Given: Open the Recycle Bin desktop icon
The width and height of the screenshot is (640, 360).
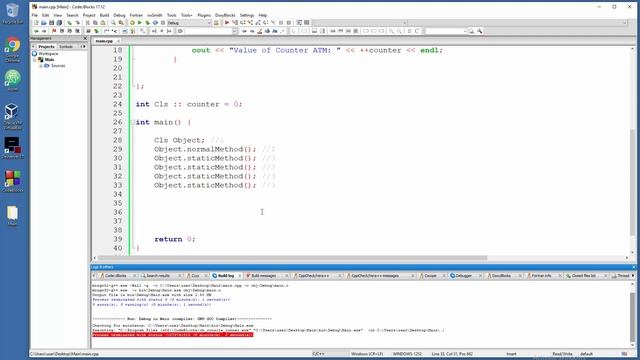Looking at the screenshot, I should (x=12, y=13).
